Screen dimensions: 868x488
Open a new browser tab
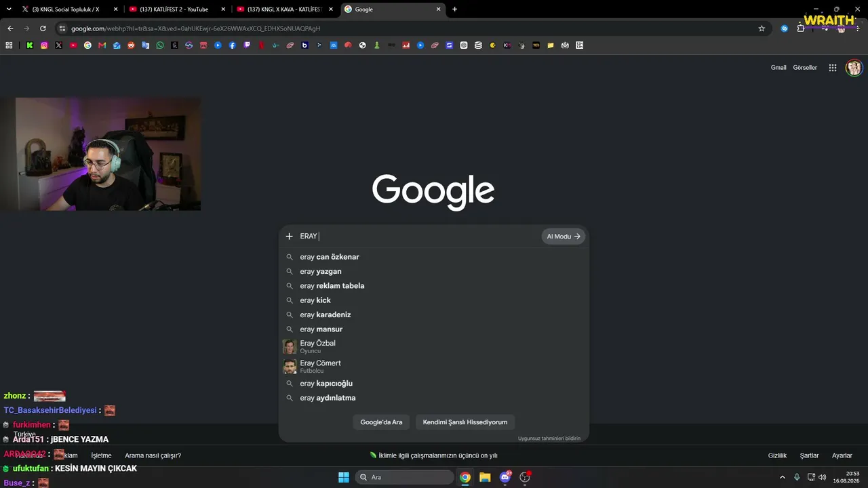[454, 9]
